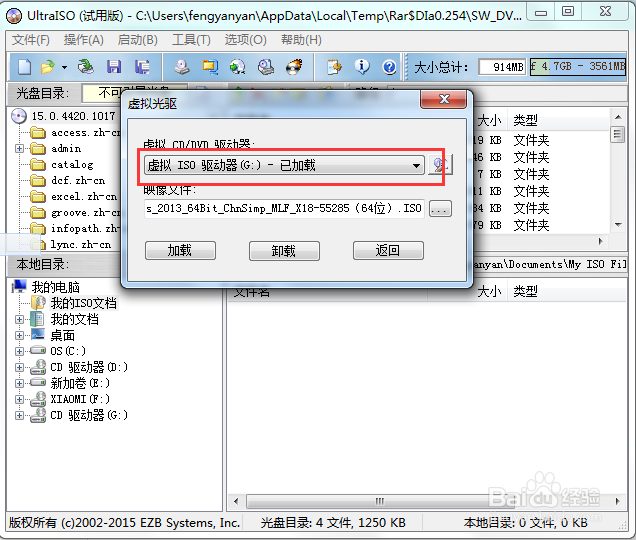Select 我的ISO文档 in local tree
The image size is (636, 540).
coord(84,303)
